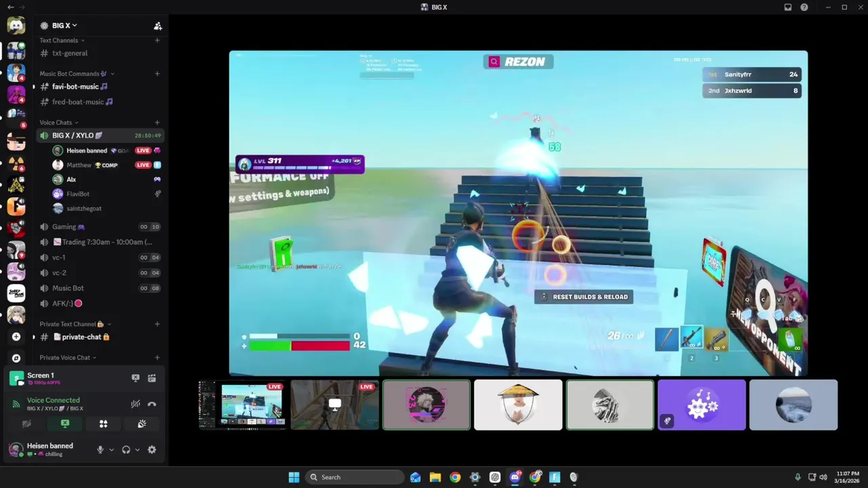
Task: Click the LIVE badge next to Heisen banned
Action: click(x=142, y=150)
